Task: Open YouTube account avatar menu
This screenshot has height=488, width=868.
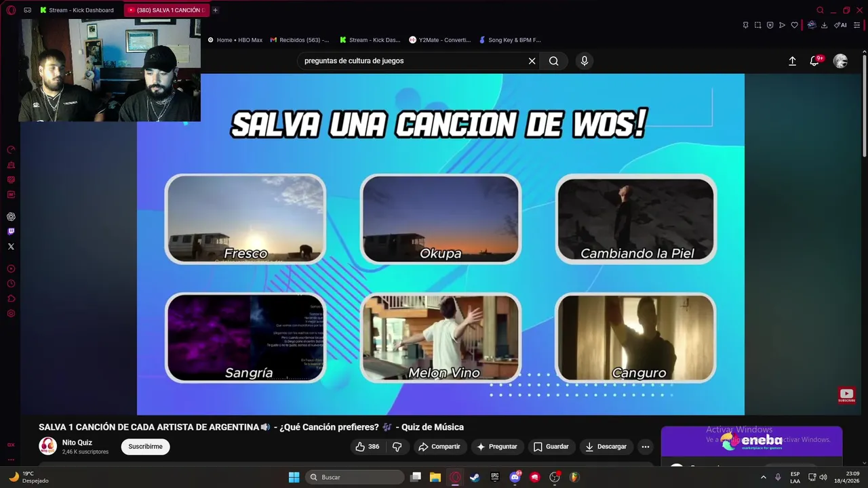Action: 840,61
